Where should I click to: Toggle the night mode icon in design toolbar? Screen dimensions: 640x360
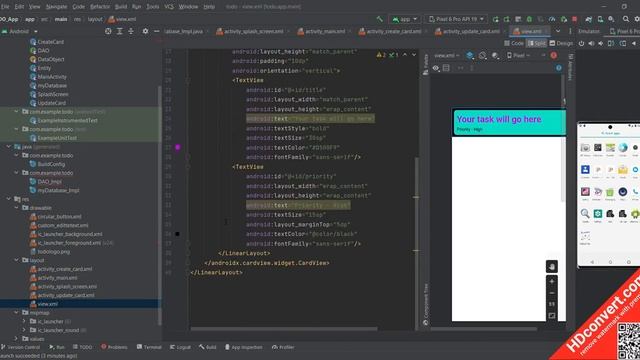point(495,56)
